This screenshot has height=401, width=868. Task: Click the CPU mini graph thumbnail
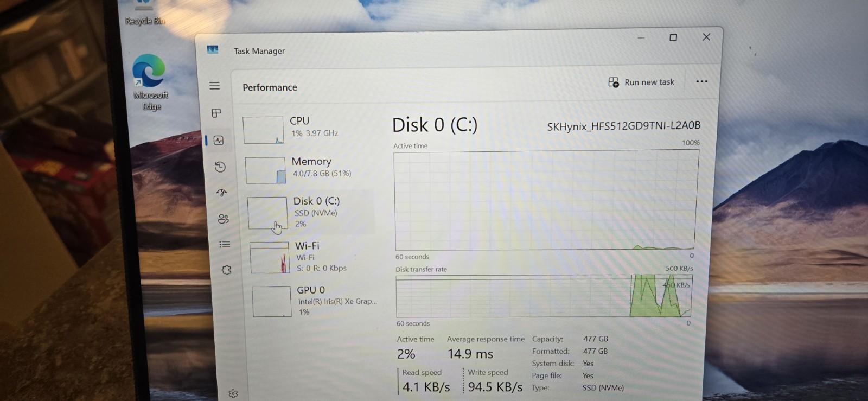[x=263, y=130]
